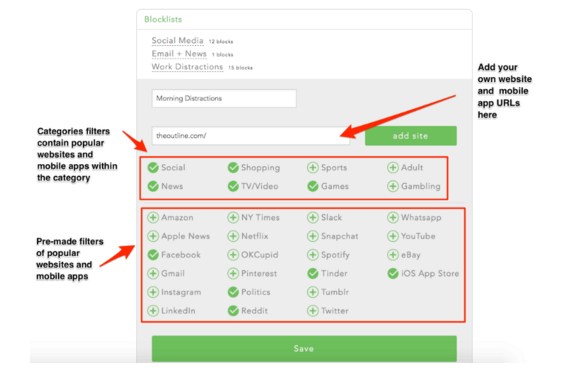Image resolution: width=565 pixels, height=375 pixels.
Task: Add the Sports category filter
Action: pos(313,168)
